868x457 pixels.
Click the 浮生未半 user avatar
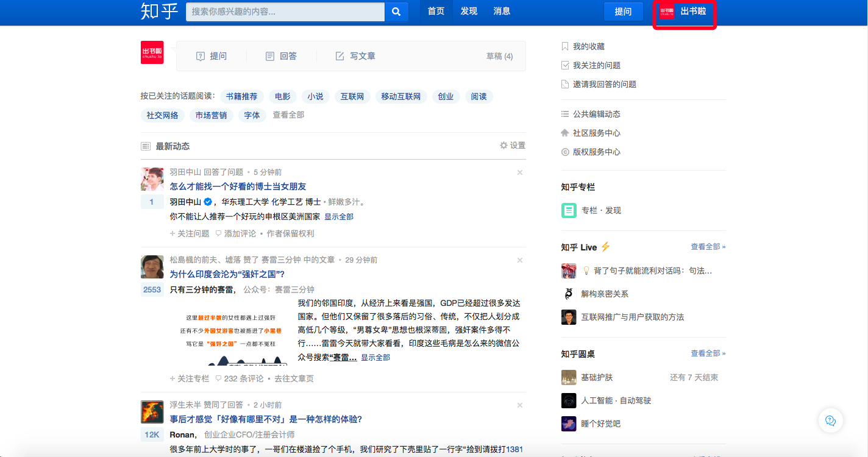tap(152, 412)
